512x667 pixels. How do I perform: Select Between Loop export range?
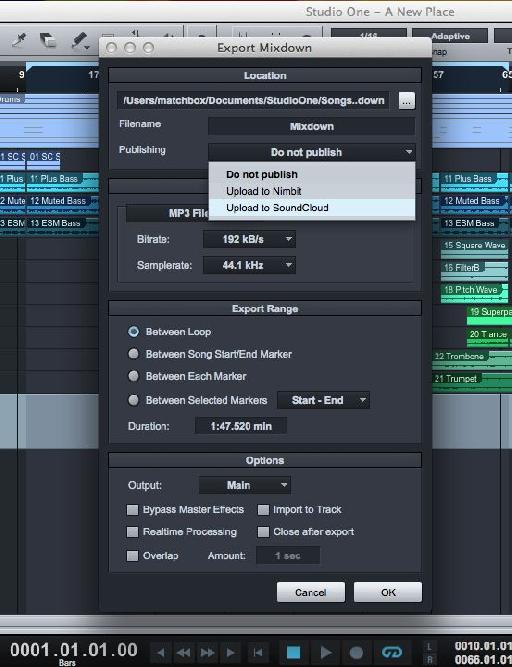134,331
